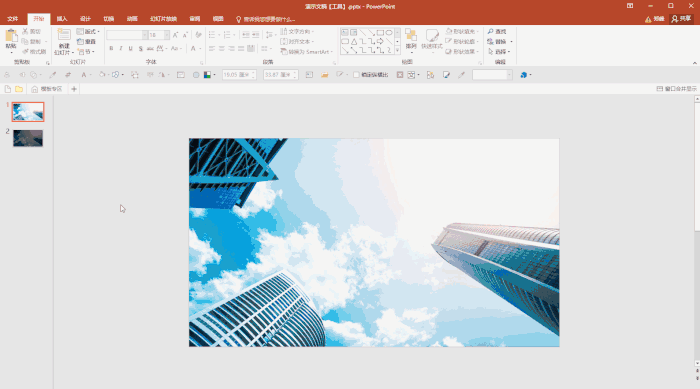The height and width of the screenshot is (389, 700).
Task: Click the Convert to SmartArt button
Action: [x=306, y=52]
